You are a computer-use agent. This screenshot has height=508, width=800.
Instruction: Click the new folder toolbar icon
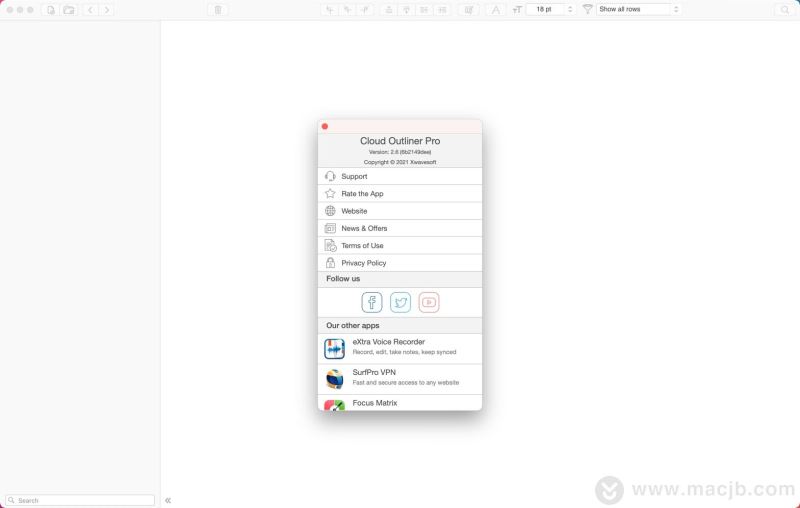tap(69, 10)
